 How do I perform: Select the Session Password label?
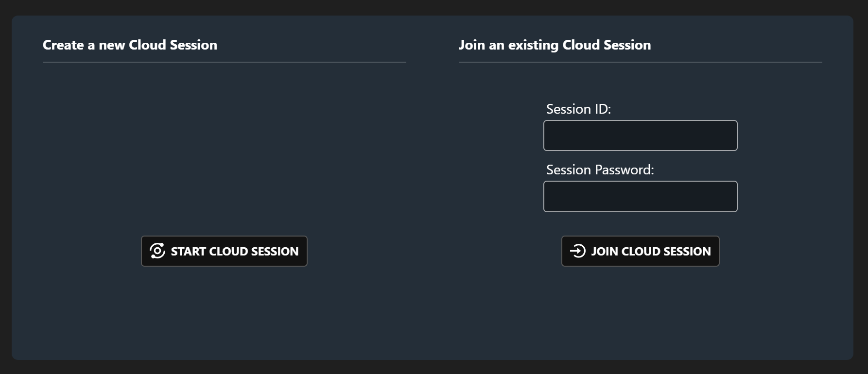click(600, 170)
